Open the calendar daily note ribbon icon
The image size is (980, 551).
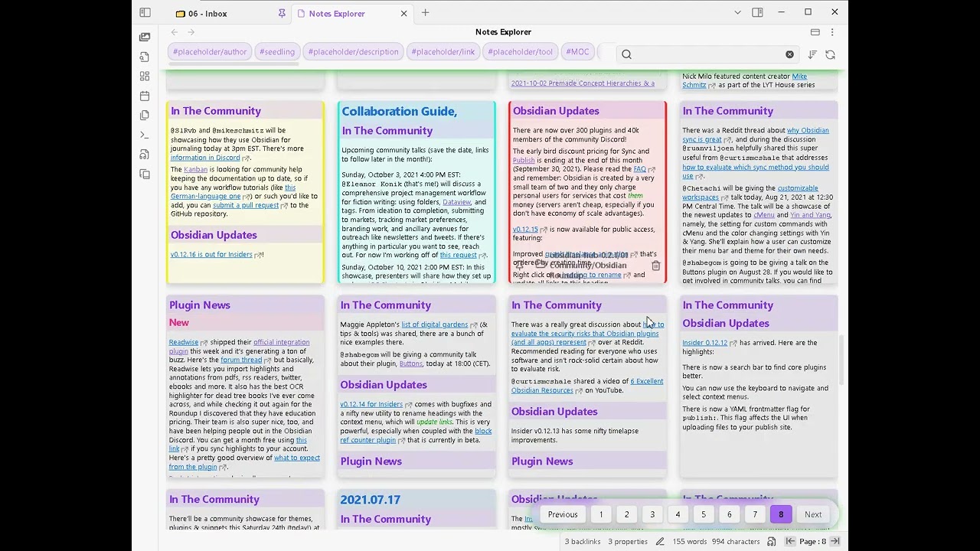[145, 96]
